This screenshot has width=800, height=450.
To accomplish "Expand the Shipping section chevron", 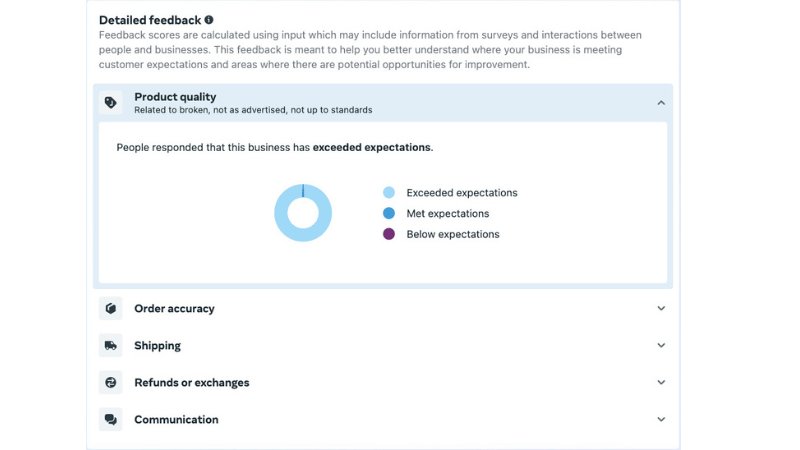I will point(661,346).
